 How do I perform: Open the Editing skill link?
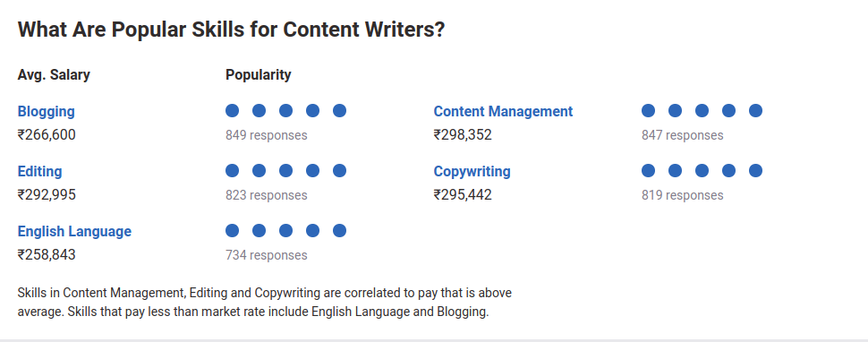point(40,172)
